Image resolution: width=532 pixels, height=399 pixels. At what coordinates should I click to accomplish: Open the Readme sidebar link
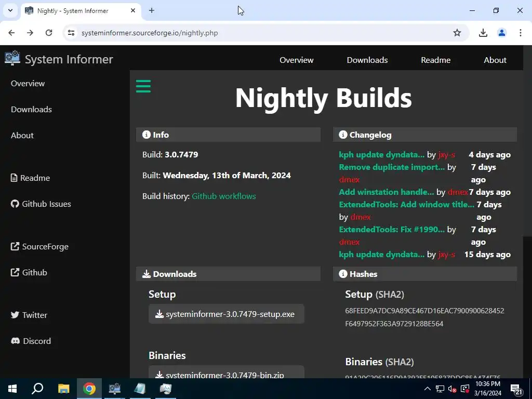point(30,178)
